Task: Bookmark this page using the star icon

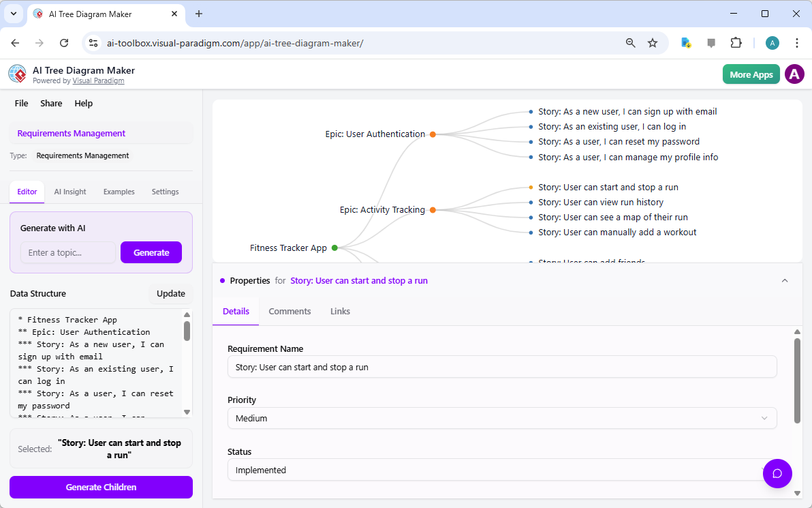Action: 653,42
